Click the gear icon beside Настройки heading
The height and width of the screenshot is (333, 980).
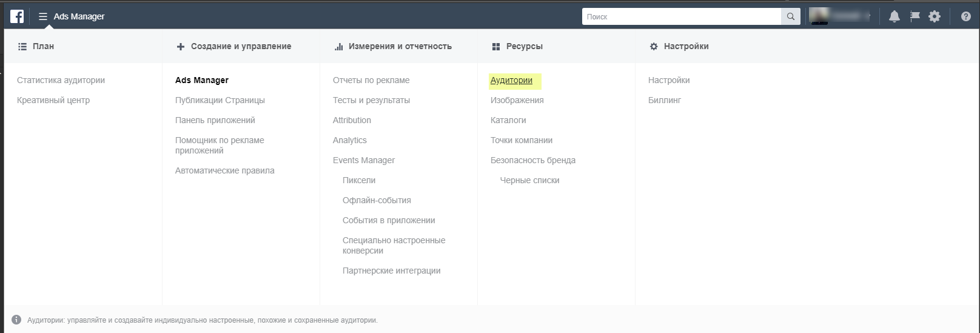click(654, 46)
